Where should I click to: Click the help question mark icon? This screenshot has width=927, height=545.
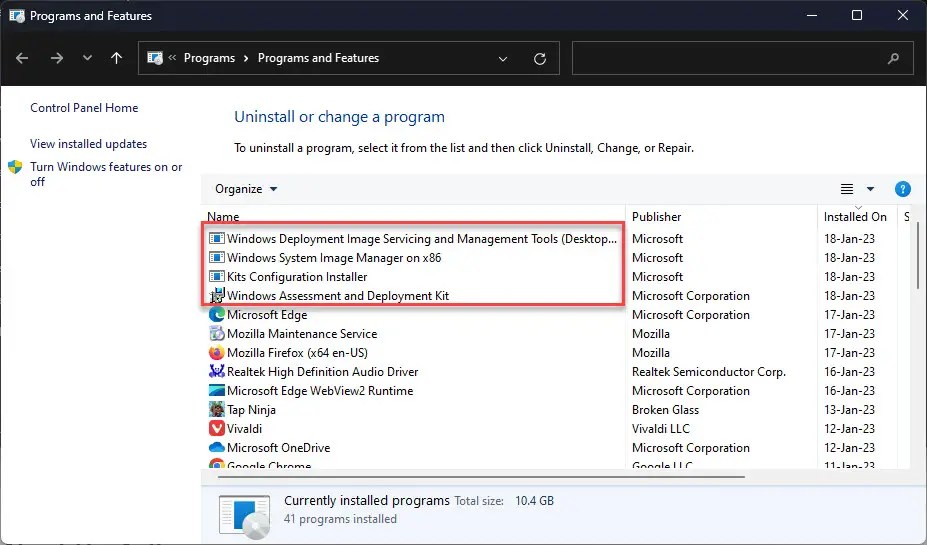coord(902,189)
